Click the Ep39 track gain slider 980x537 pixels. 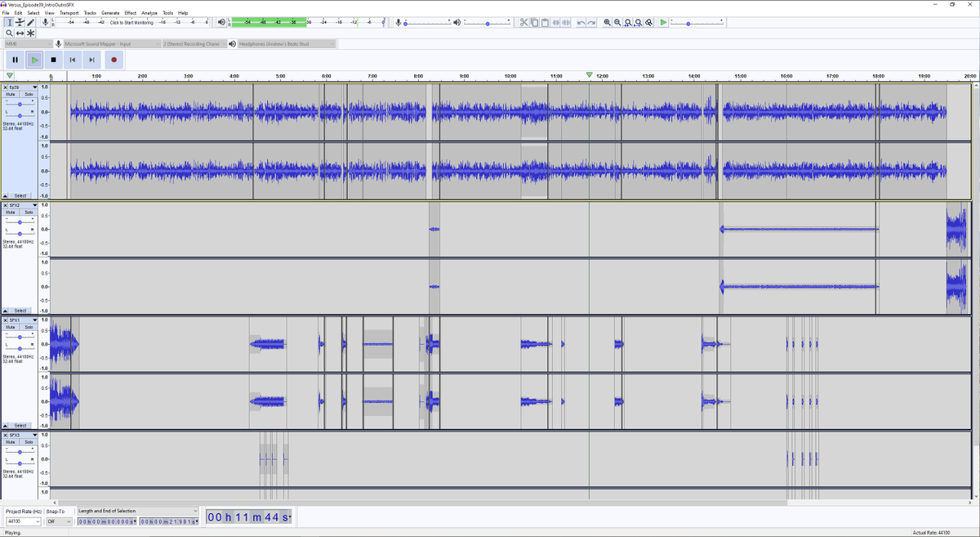click(x=20, y=104)
